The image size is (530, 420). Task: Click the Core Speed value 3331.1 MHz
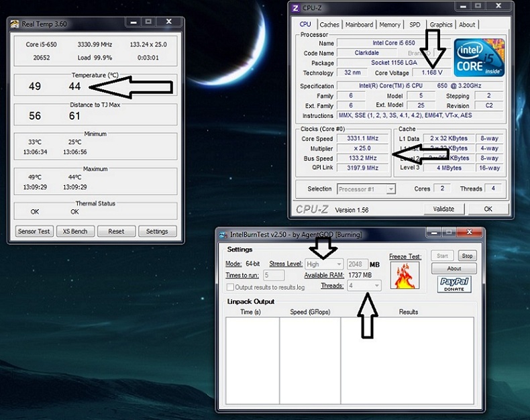tap(362, 138)
